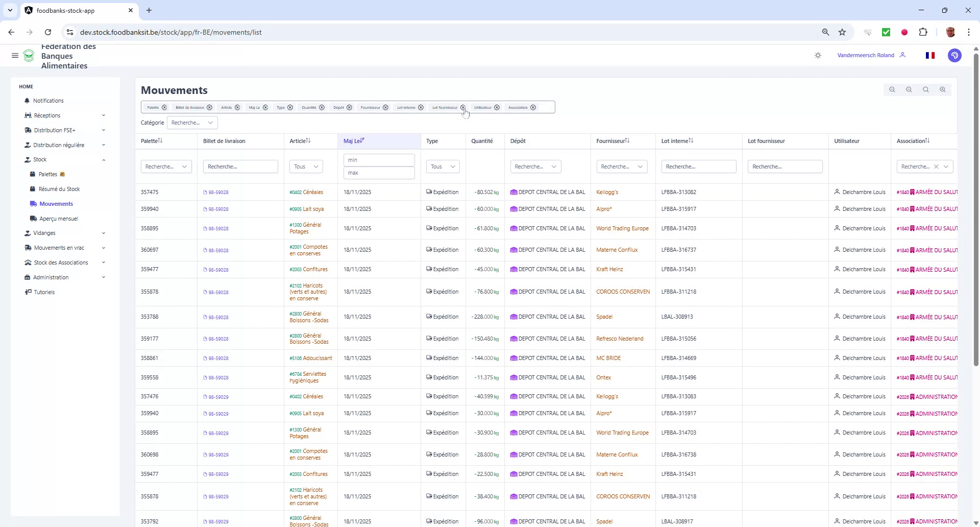Click the Palettes sidebar icon
980x527 pixels.
pyautogui.click(x=34, y=174)
